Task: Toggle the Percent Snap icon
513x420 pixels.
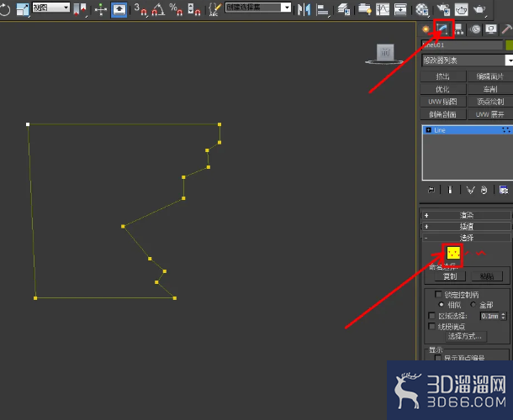Action: (176, 9)
